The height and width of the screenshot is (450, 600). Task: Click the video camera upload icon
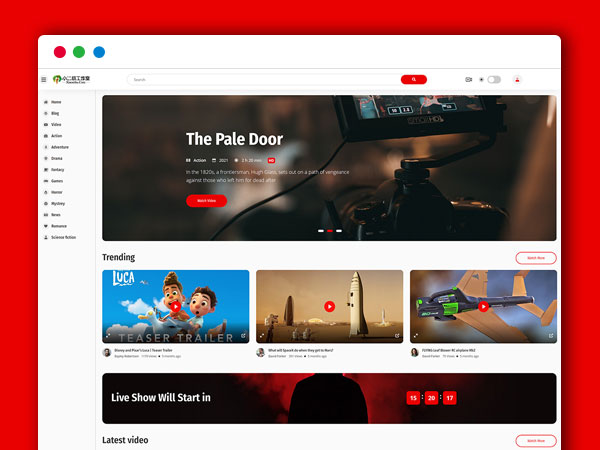(468, 79)
